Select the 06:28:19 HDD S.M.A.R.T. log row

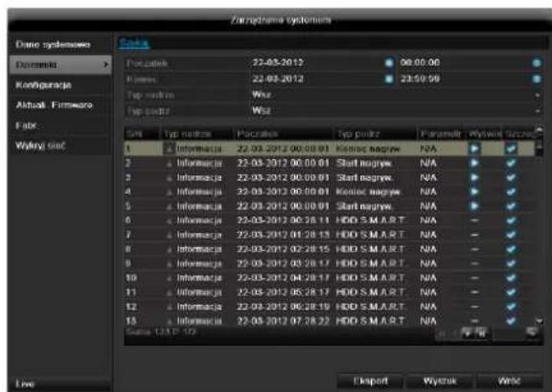(x=329, y=307)
